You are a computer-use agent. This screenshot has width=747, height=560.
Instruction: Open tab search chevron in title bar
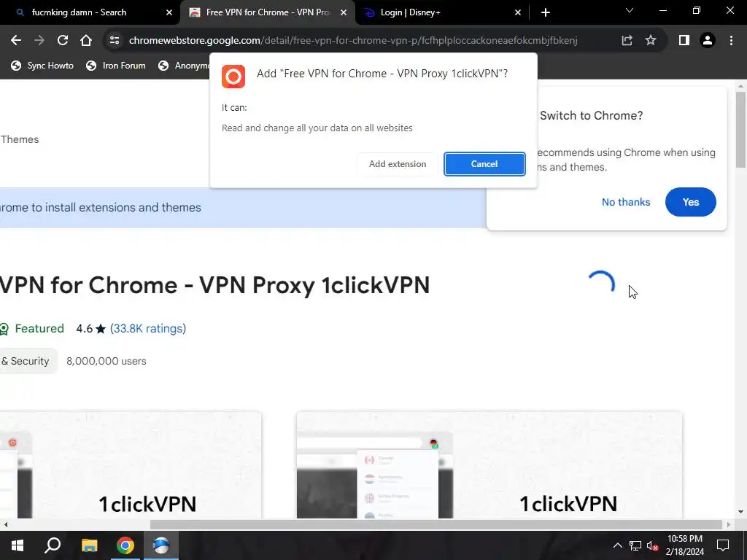click(x=630, y=10)
